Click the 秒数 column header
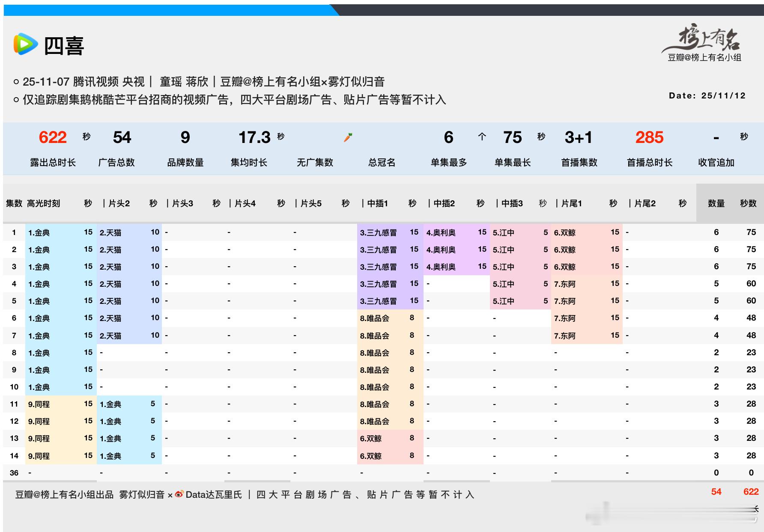The height and width of the screenshot is (532, 764). (x=748, y=203)
